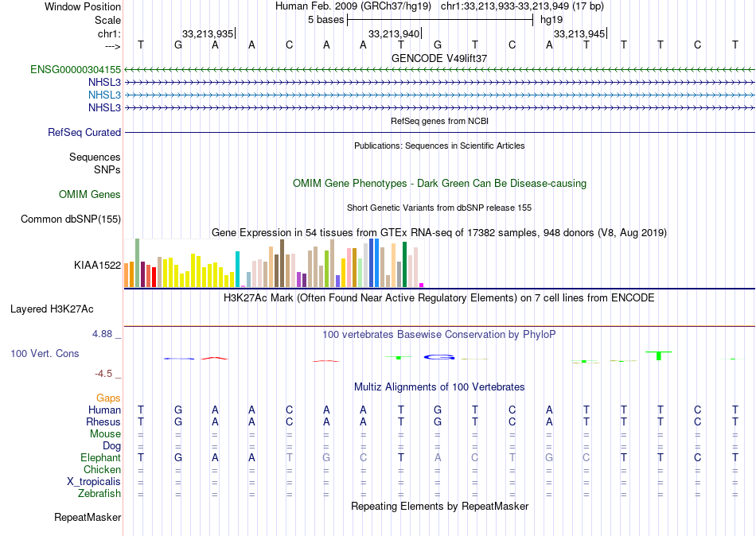Click the ---> strand direction label
756x536 pixels.
pos(112,46)
